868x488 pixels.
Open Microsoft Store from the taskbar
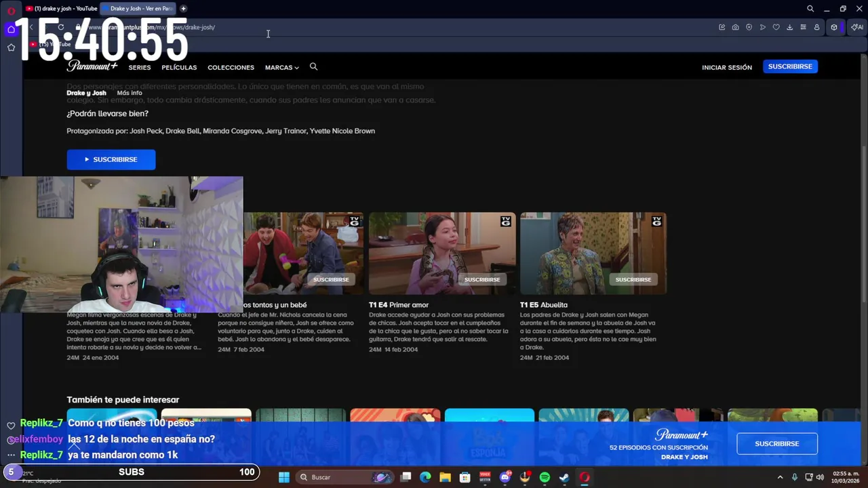point(465,477)
